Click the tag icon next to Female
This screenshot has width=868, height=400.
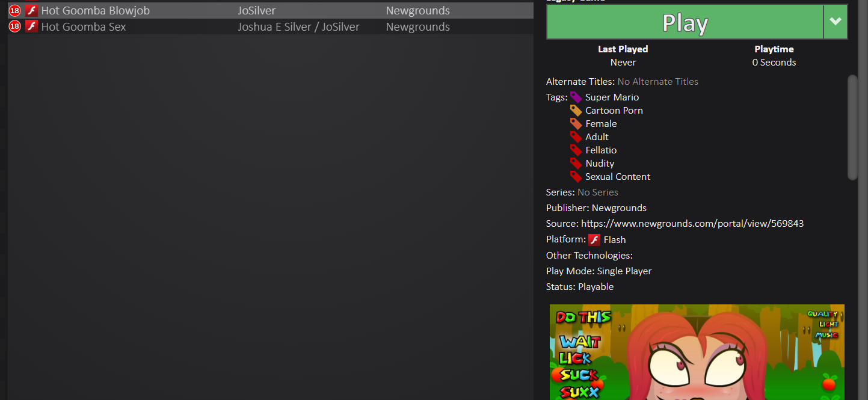[x=576, y=123]
